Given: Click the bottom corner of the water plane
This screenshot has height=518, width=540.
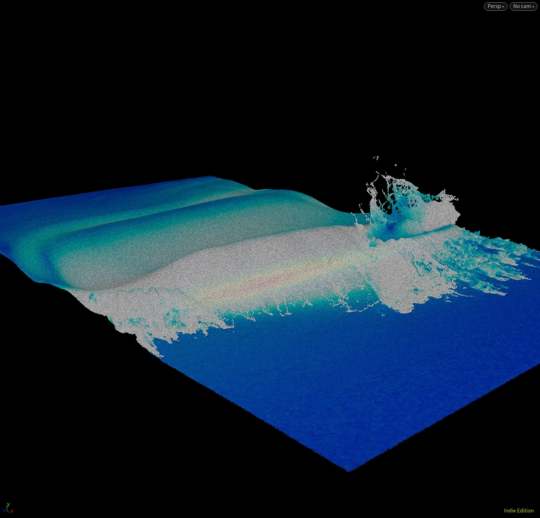Looking at the screenshot, I should (x=349, y=469).
